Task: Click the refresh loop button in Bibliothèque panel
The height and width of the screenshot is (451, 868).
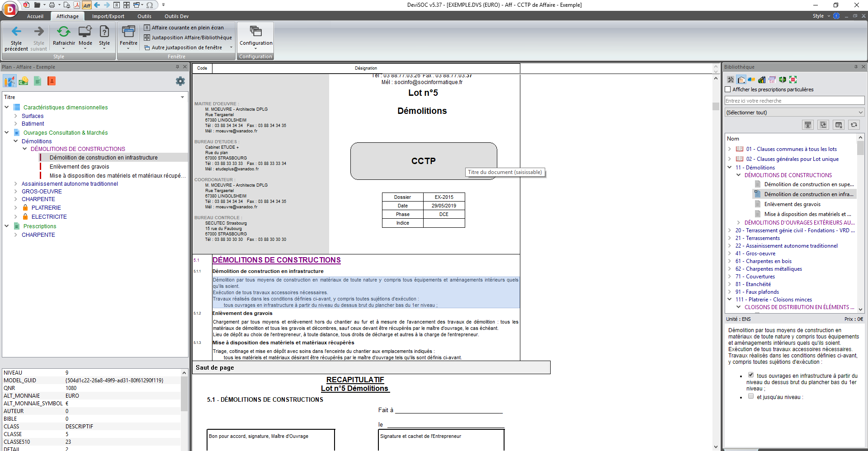Action: (x=854, y=125)
